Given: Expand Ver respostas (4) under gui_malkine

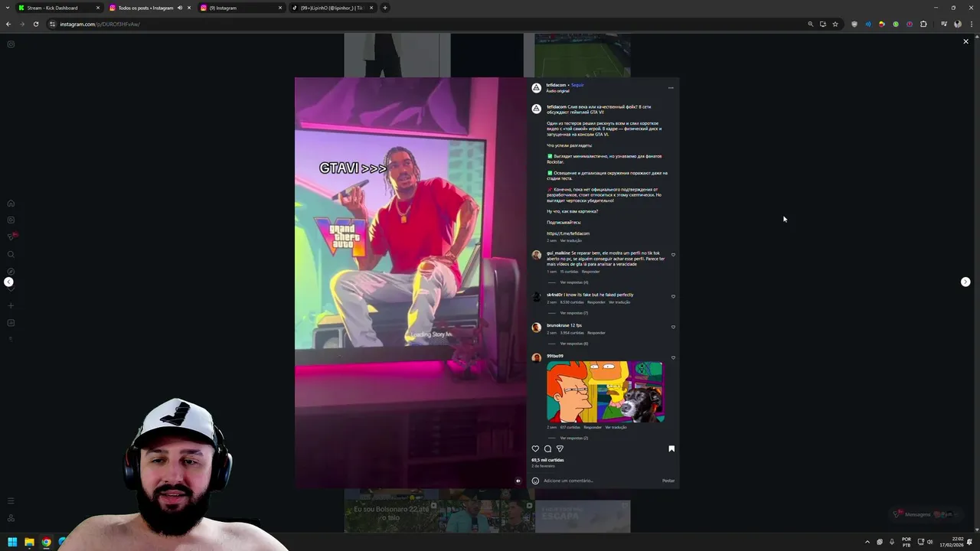Looking at the screenshot, I should (573, 282).
